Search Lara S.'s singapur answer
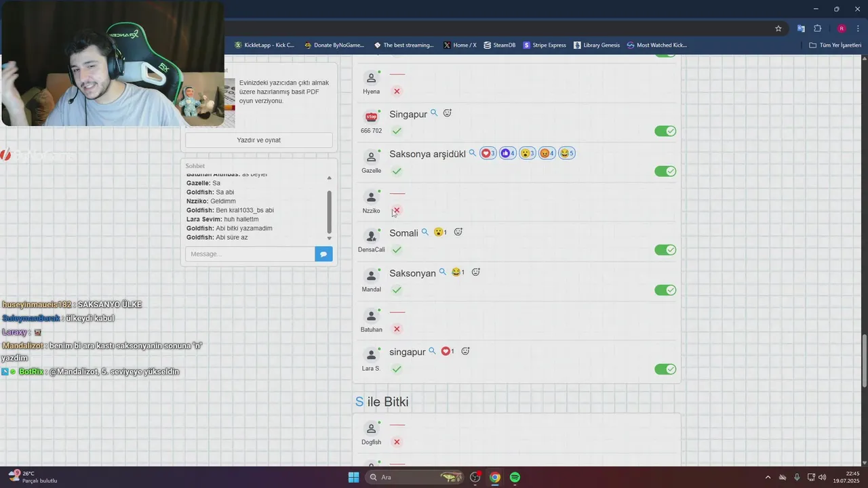Screen dimensions: 868x488 pyautogui.click(x=432, y=351)
